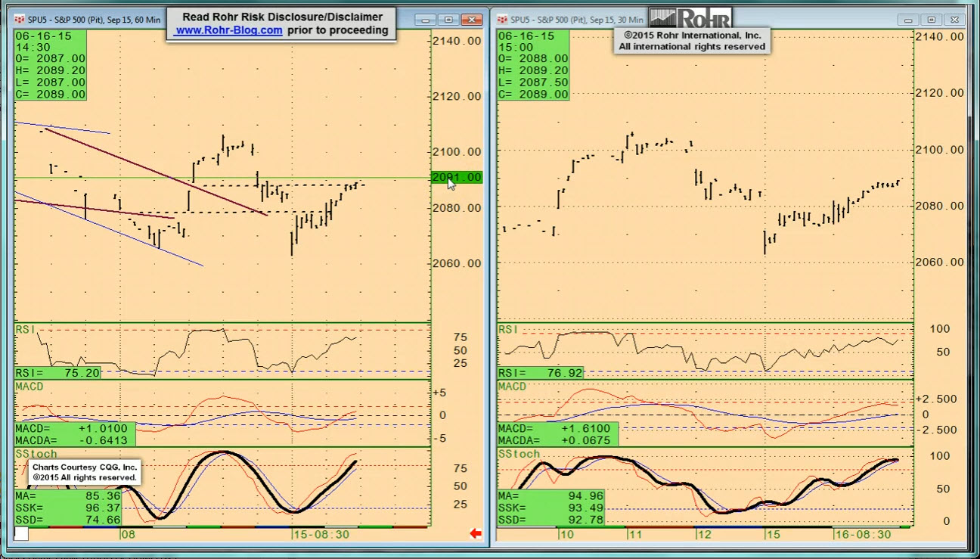The width and height of the screenshot is (980, 559).
Task: Minimize the 60 Min chart window
Action: 426,20
